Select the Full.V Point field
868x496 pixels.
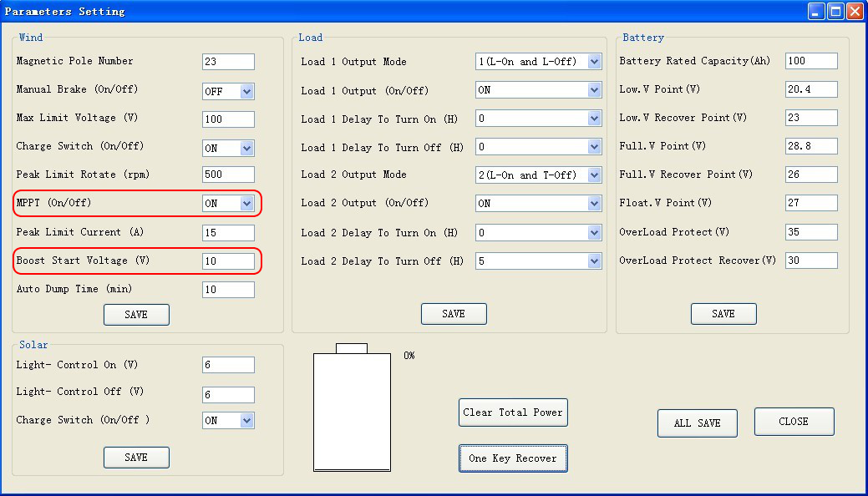click(811, 146)
